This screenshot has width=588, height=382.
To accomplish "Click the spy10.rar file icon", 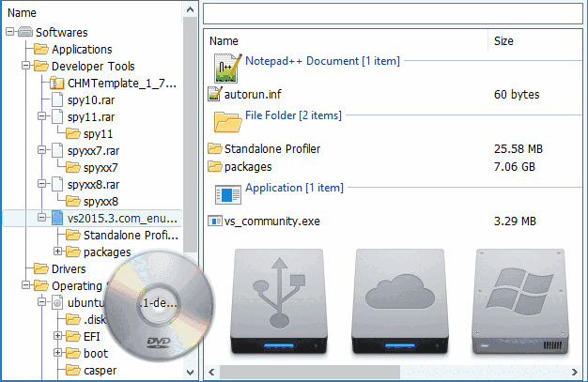I will tap(57, 99).
